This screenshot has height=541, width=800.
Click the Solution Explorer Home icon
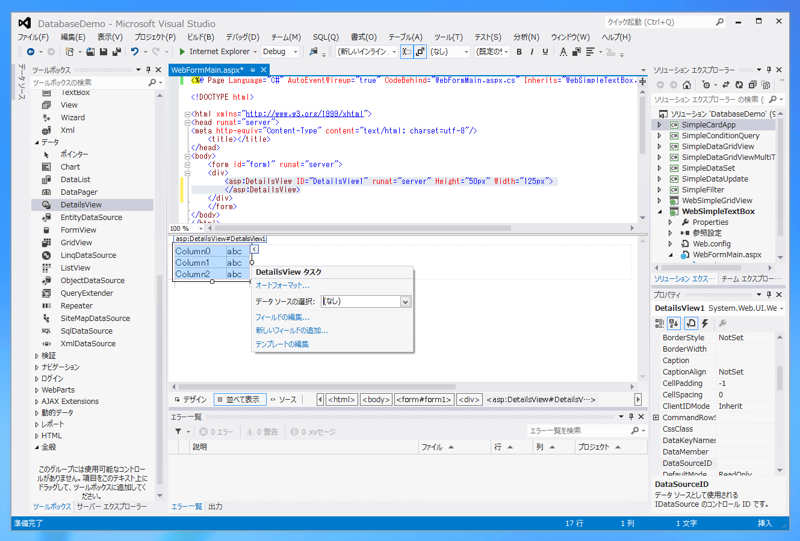687,85
